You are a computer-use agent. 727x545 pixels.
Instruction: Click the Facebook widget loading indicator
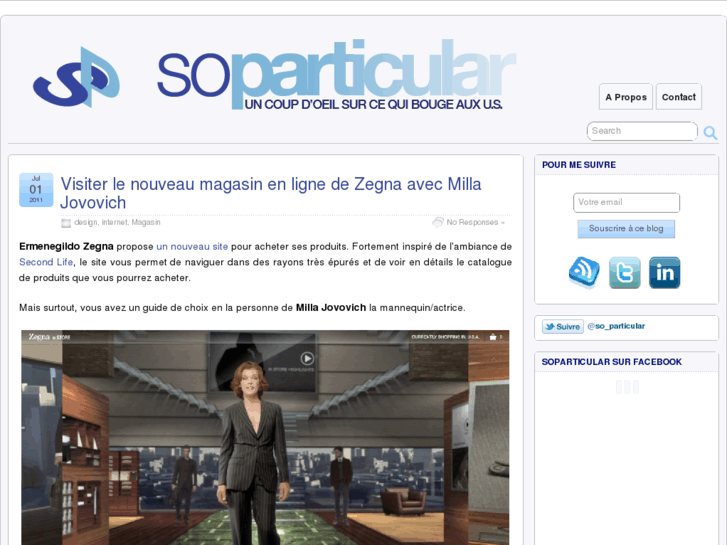627,387
